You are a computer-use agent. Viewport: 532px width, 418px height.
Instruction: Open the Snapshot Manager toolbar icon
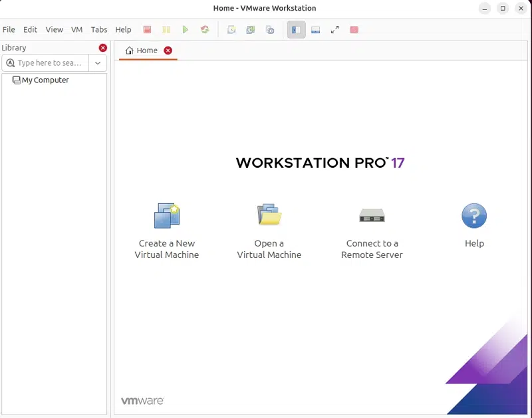click(x=270, y=30)
